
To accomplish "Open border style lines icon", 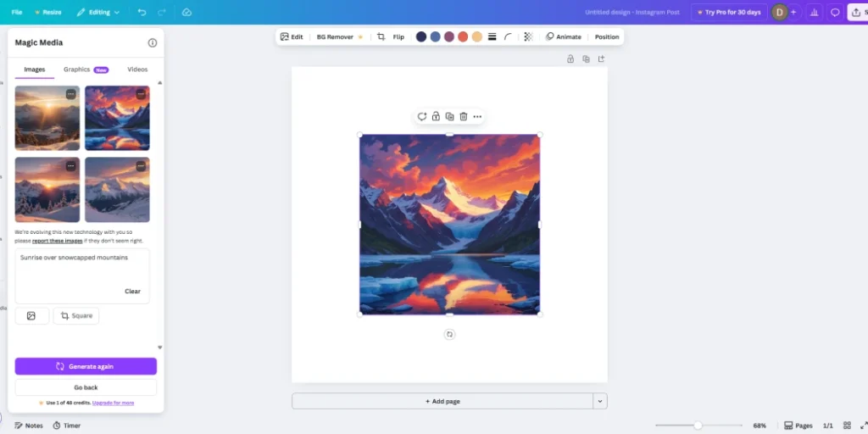I will [x=492, y=37].
